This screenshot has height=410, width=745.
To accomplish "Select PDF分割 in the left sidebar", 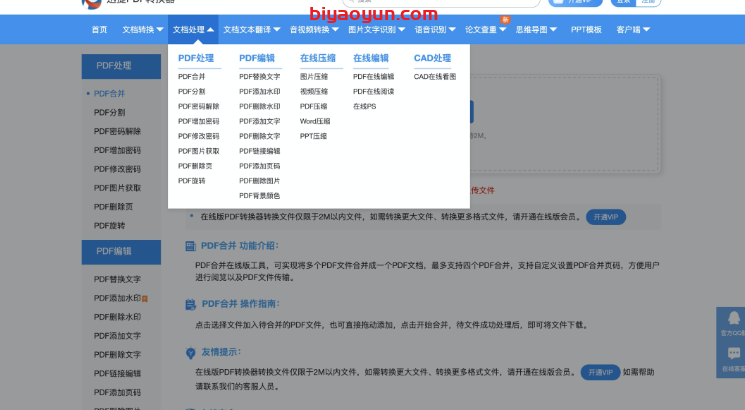I will (x=109, y=113).
